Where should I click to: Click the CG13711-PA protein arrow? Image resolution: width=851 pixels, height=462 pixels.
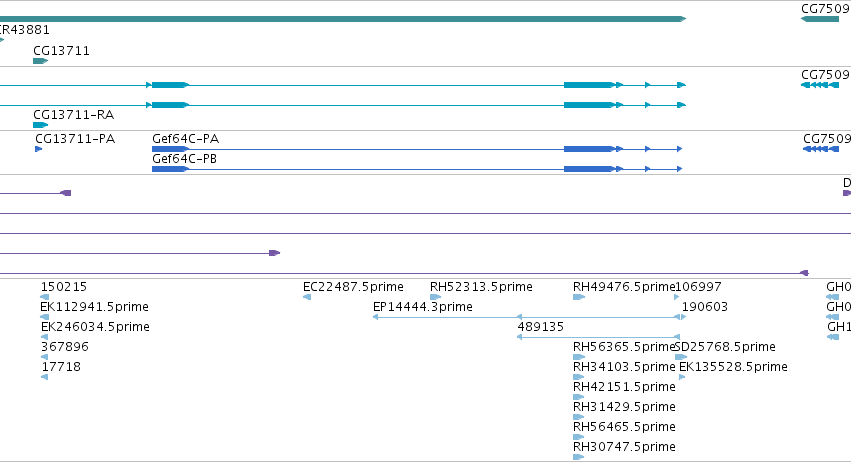[x=39, y=149]
